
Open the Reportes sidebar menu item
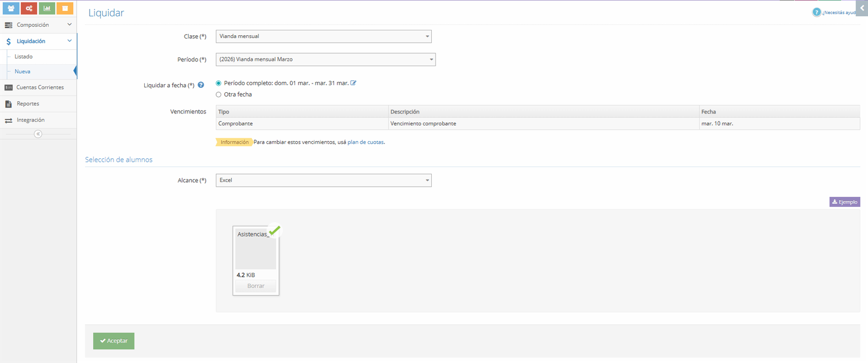tap(28, 104)
